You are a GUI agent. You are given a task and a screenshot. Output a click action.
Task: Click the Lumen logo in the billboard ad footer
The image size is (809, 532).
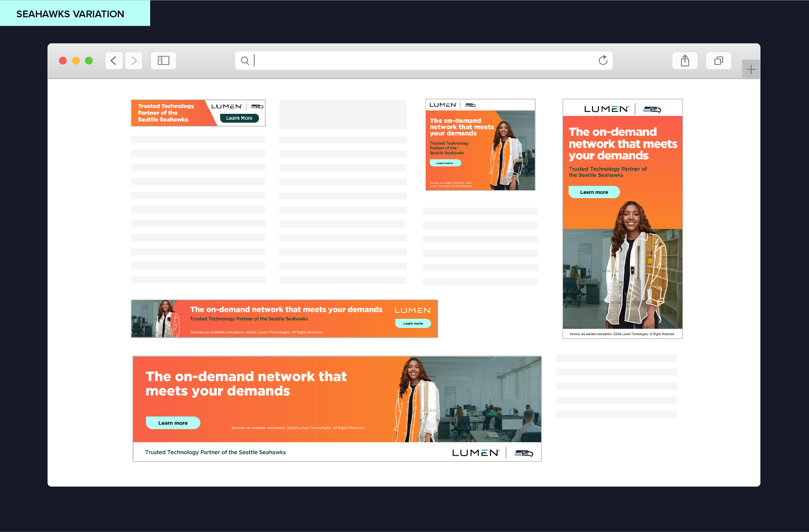[x=476, y=453]
